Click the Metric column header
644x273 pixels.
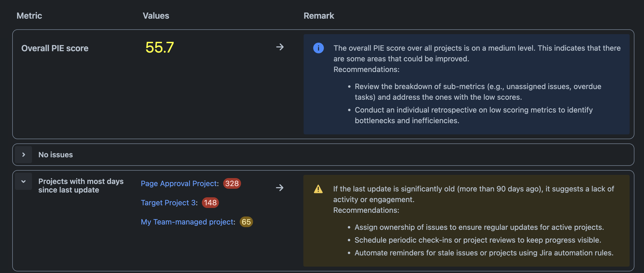coord(29,16)
